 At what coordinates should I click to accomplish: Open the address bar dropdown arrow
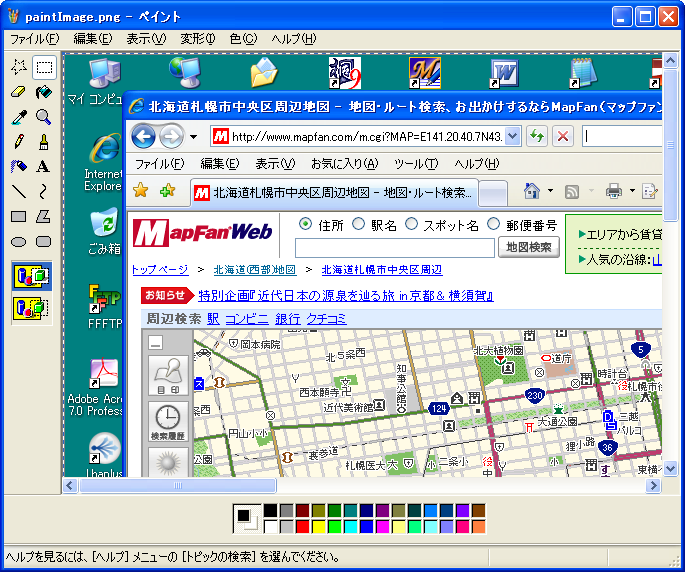click(513, 137)
